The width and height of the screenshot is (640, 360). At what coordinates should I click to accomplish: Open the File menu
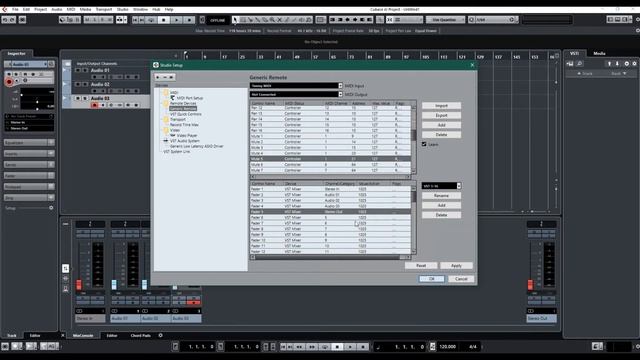click(15, 9)
